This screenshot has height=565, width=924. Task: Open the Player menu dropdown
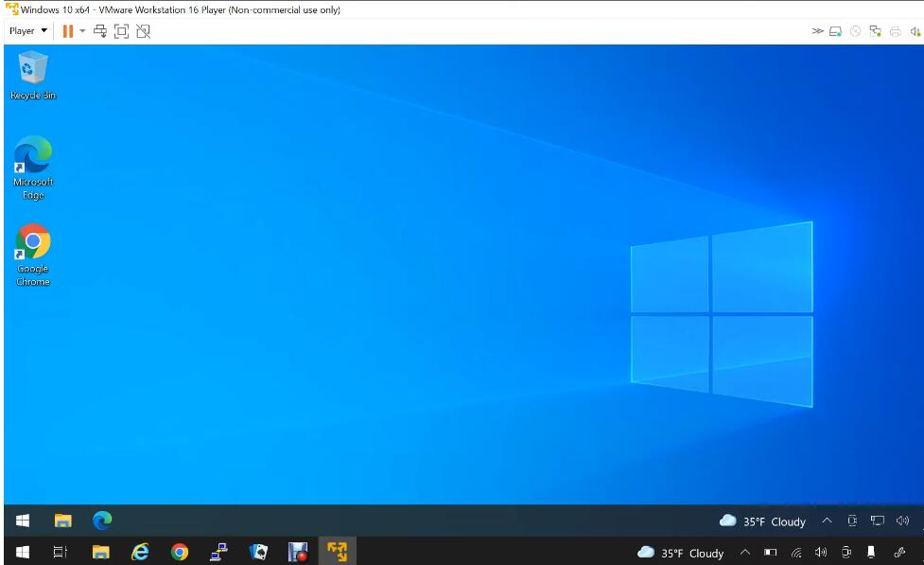27,30
